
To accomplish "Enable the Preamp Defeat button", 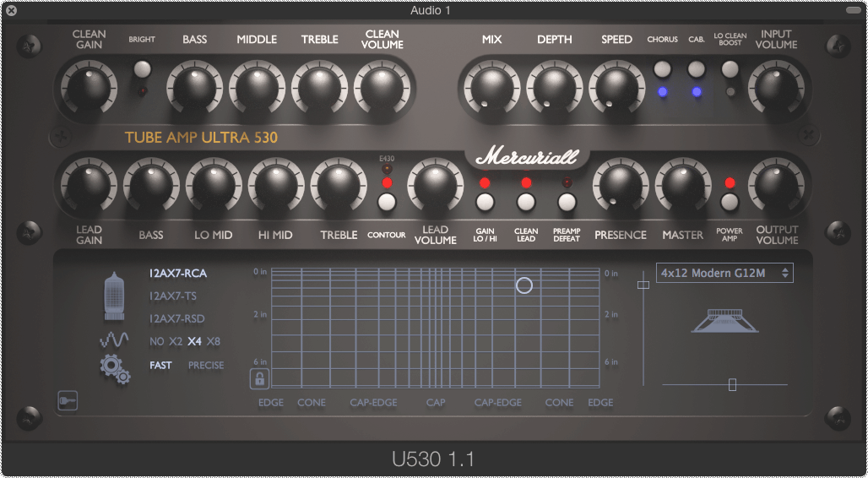I will pyautogui.click(x=567, y=202).
